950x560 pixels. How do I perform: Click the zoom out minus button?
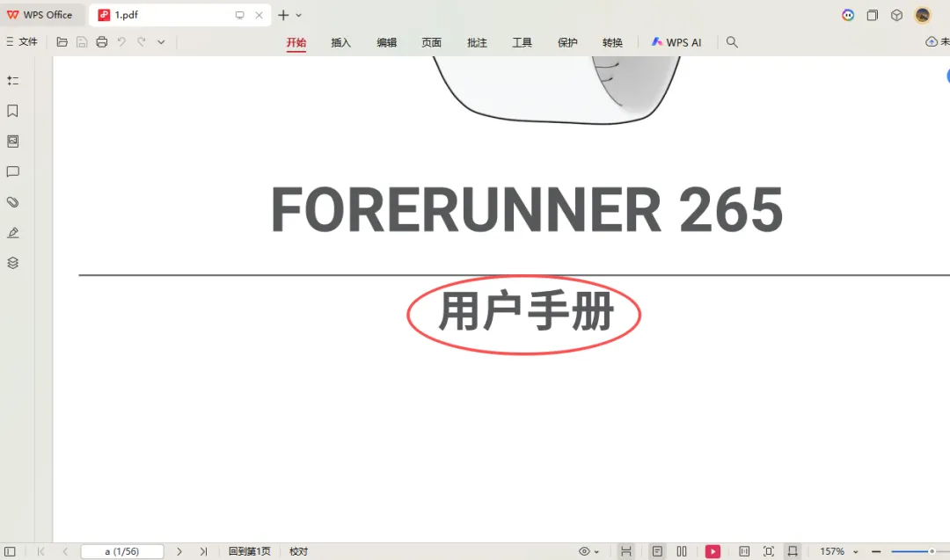[876, 551]
